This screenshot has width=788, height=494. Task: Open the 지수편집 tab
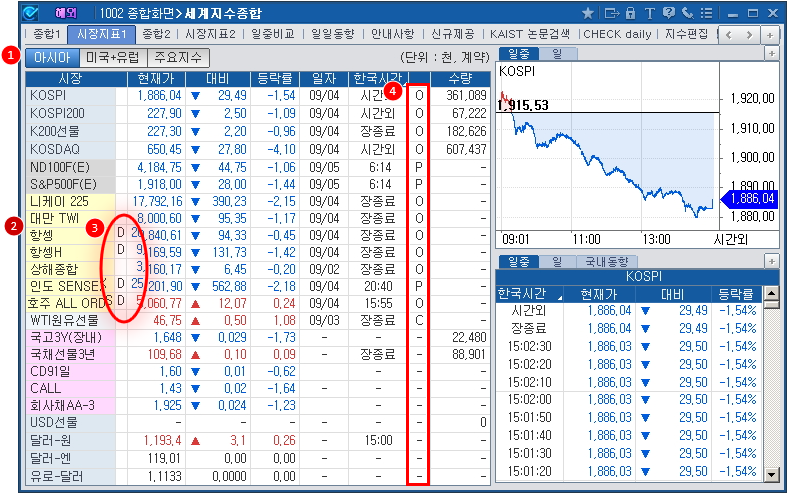coord(686,34)
